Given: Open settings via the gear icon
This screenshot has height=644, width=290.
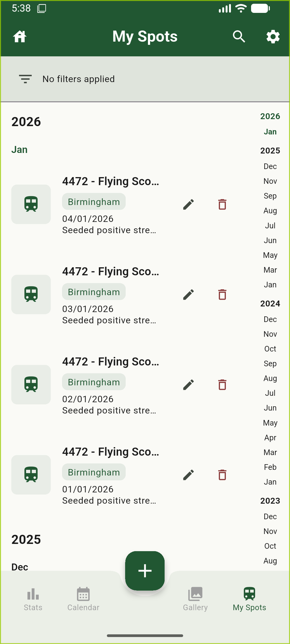Looking at the screenshot, I should click(273, 36).
